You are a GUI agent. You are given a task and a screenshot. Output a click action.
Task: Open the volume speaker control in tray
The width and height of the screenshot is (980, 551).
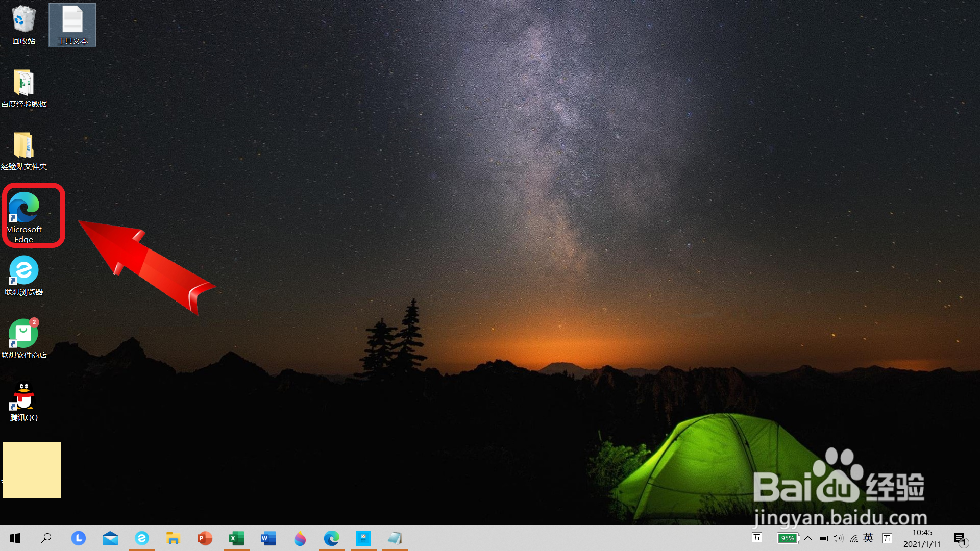[x=838, y=538]
